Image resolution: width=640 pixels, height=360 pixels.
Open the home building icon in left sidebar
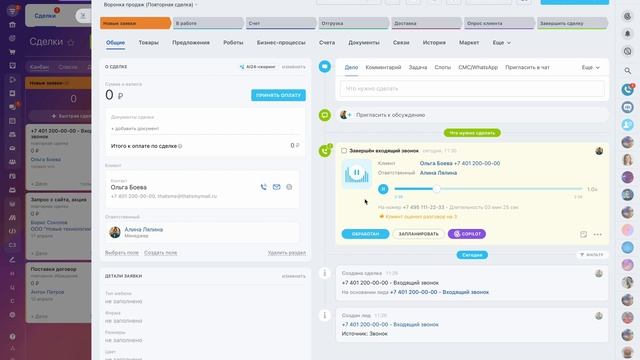pyautogui.click(x=12, y=24)
